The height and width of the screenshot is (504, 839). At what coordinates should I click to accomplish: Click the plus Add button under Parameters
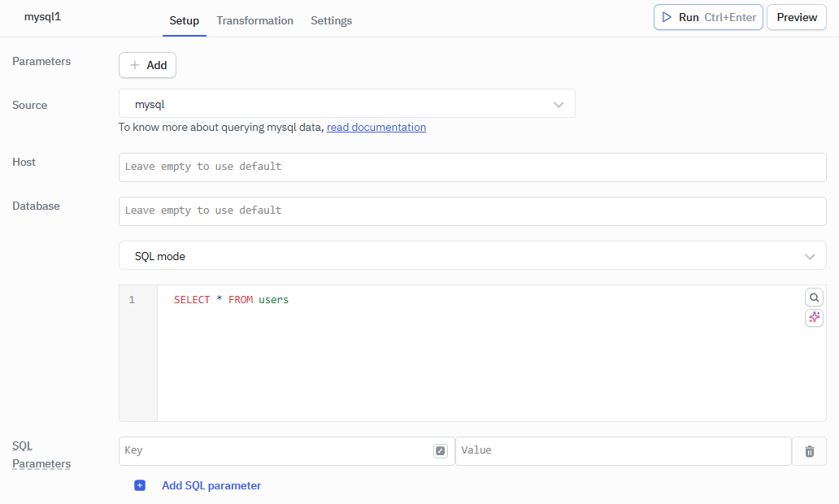click(147, 65)
